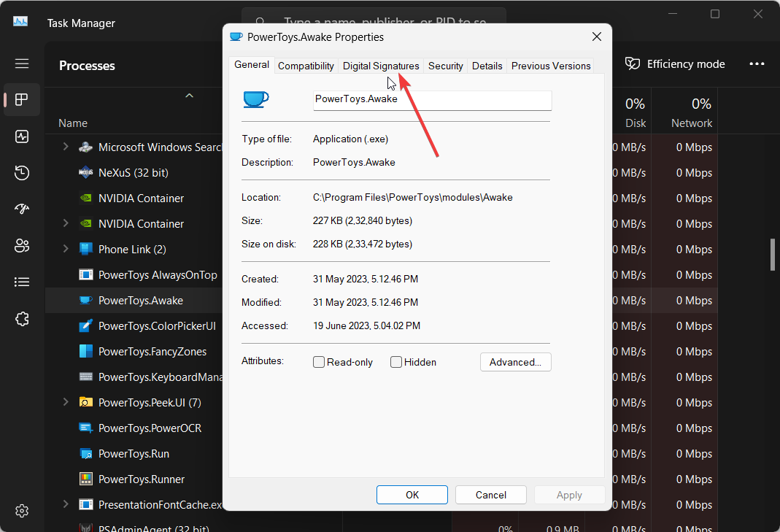The width and height of the screenshot is (780, 532).
Task: Click Cancel in Properties dialog
Action: click(x=491, y=495)
